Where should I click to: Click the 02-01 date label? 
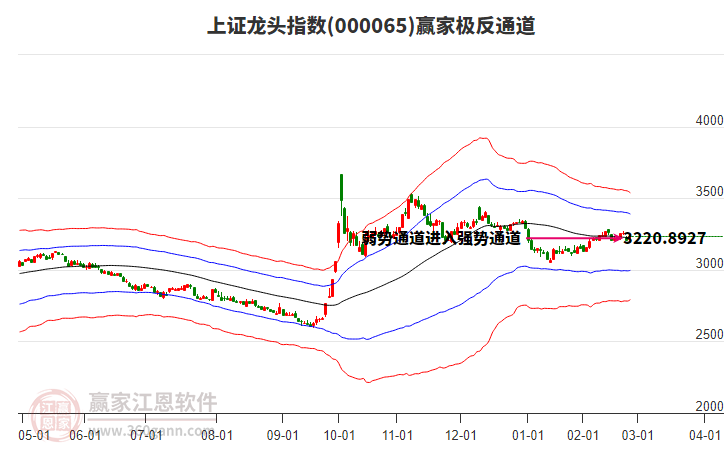click(582, 436)
